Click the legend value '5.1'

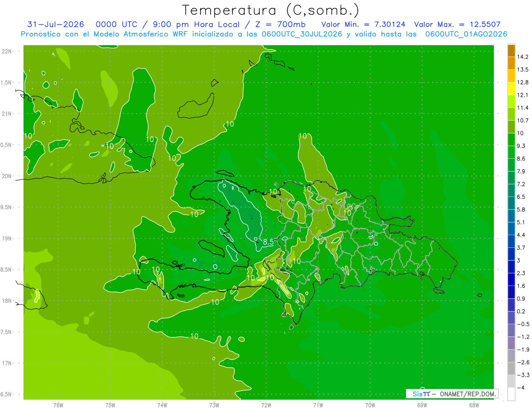(521, 222)
